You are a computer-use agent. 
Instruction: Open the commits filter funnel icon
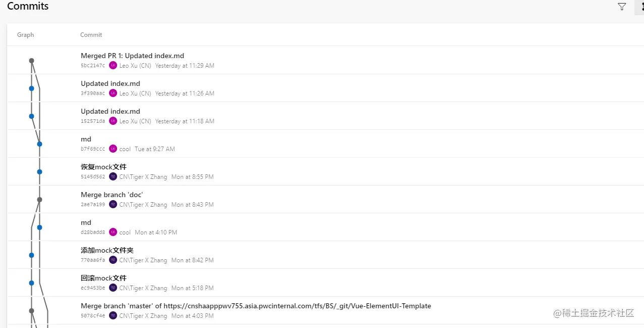point(622,7)
